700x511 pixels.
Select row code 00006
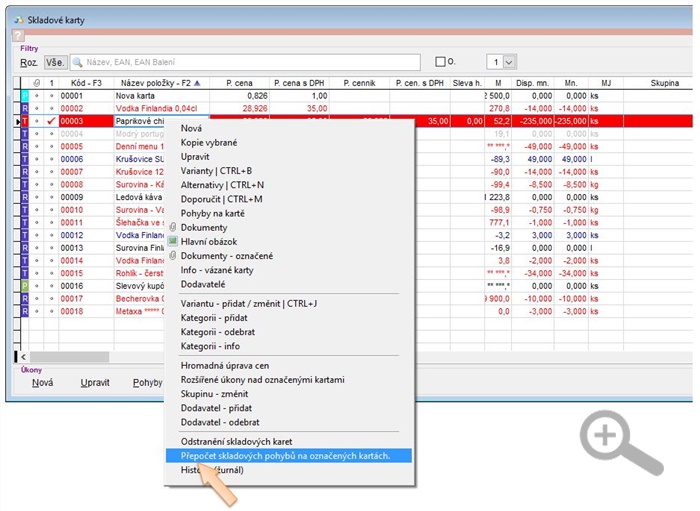coord(72,159)
